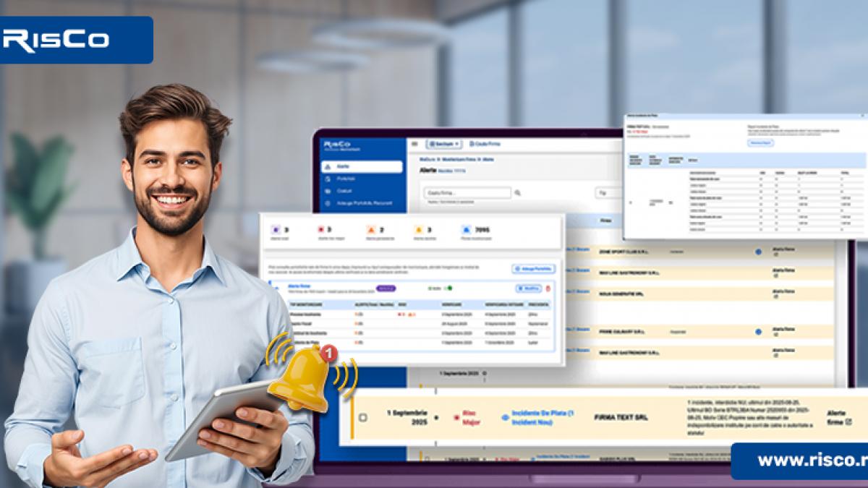This screenshot has width=868, height=488.
Task: Click the yellow recent alerts icon
Action: point(418,230)
